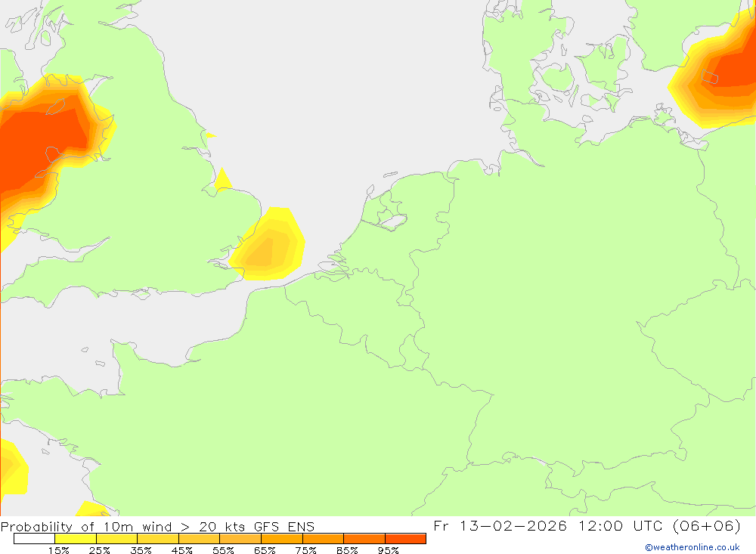Image resolution: width=756 pixels, height=554 pixels.
Task: Pick the 35–45% legend color swatch
Action: (x=158, y=539)
